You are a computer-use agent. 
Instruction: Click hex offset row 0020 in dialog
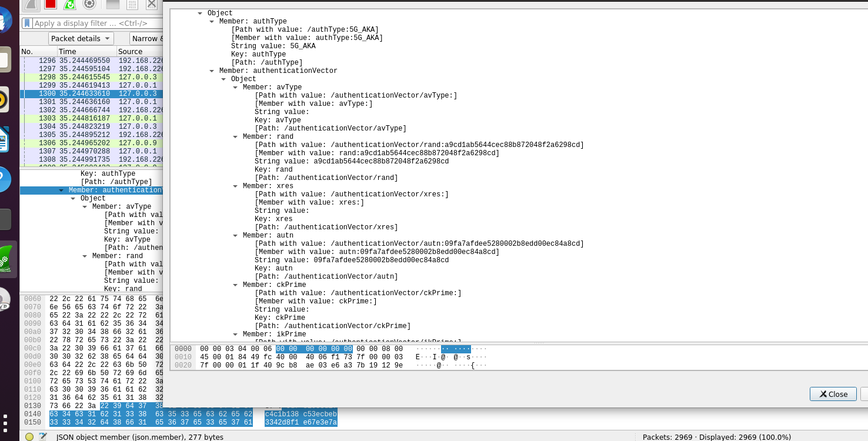[183, 365]
